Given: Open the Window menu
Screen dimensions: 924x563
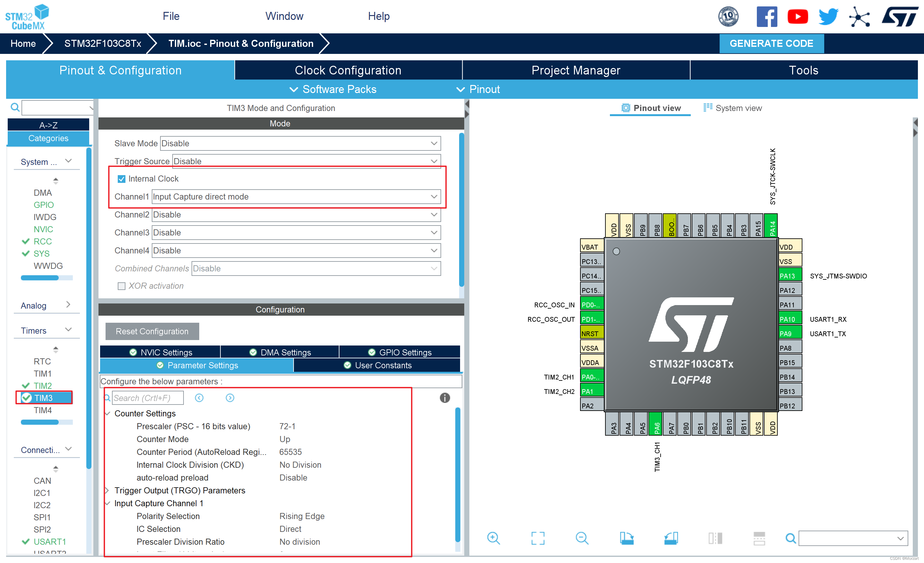Looking at the screenshot, I should coord(284,16).
